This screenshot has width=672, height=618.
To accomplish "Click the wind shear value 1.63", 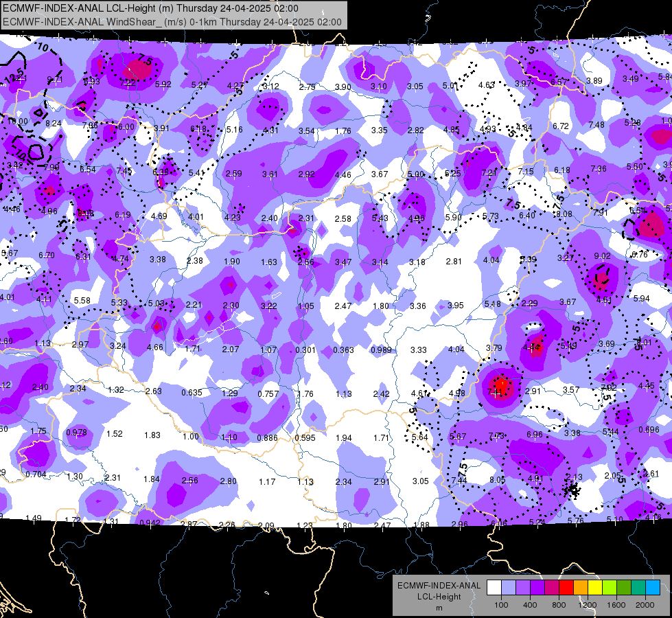I will point(269,262).
